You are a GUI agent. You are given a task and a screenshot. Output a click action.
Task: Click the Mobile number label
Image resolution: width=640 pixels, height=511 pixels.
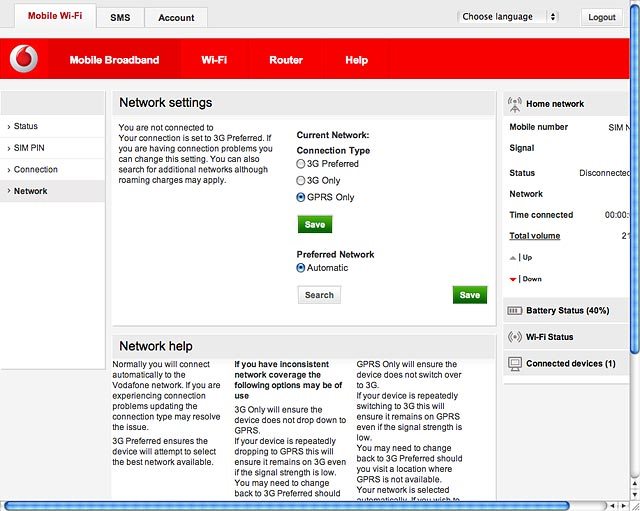click(538, 127)
